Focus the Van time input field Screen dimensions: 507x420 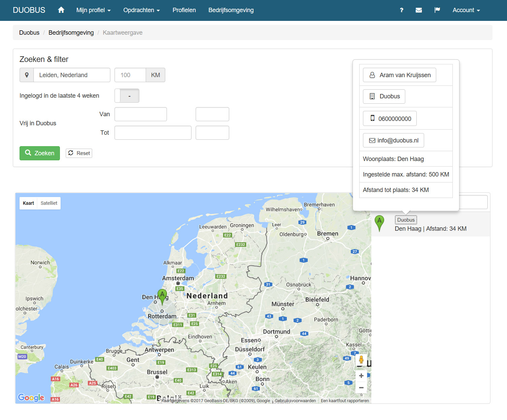click(212, 114)
